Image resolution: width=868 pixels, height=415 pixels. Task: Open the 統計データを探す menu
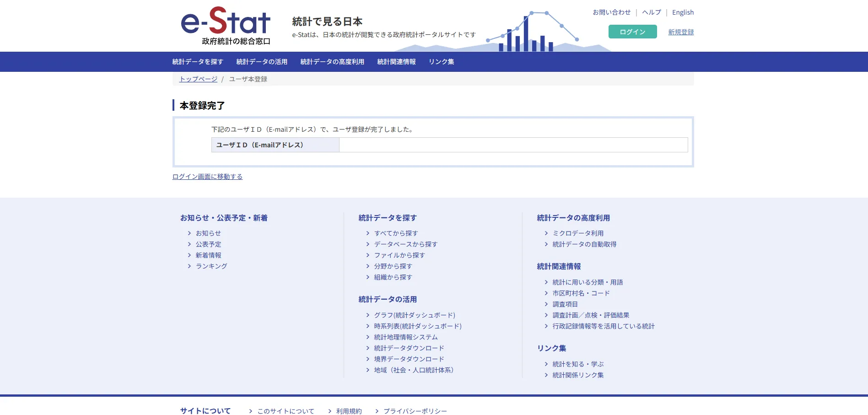pyautogui.click(x=198, y=62)
